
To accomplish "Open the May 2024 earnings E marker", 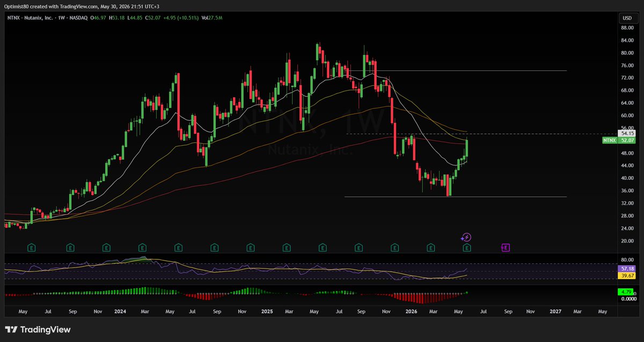I will [x=178, y=248].
